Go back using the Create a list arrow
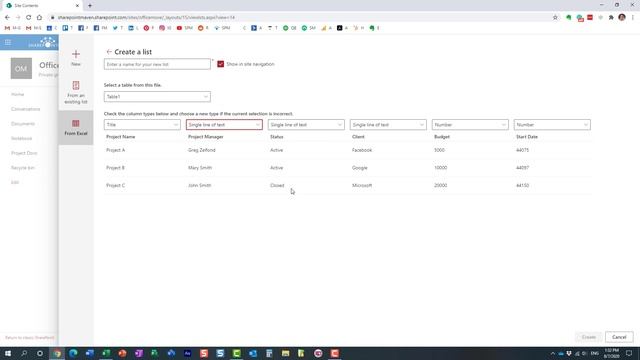This screenshot has height=360, width=640. click(109, 52)
